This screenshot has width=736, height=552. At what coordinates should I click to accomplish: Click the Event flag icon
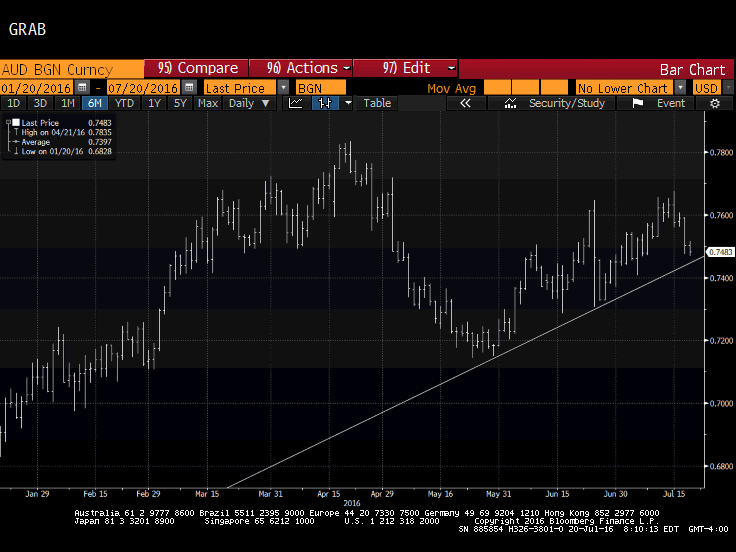pos(637,103)
